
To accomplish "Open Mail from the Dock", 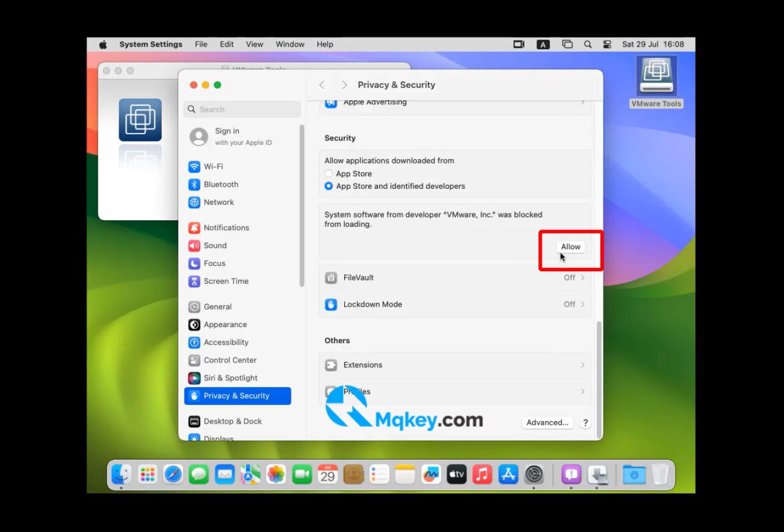I will pyautogui.click(x=224, y=474).
